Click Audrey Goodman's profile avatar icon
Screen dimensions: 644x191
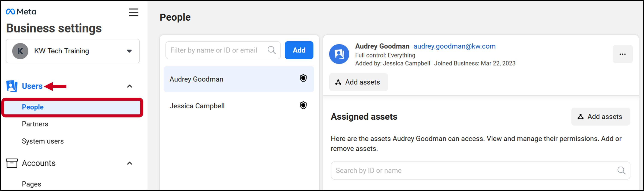coord(339,54)
